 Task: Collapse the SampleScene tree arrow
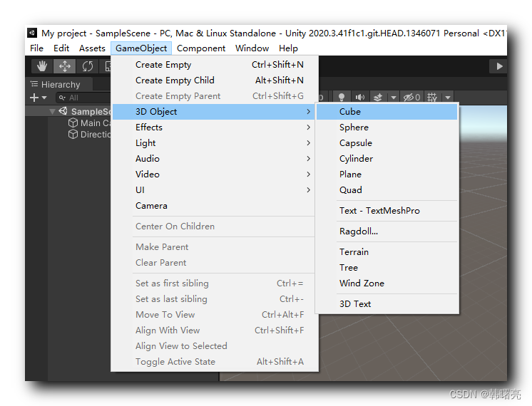pos(52,112)
